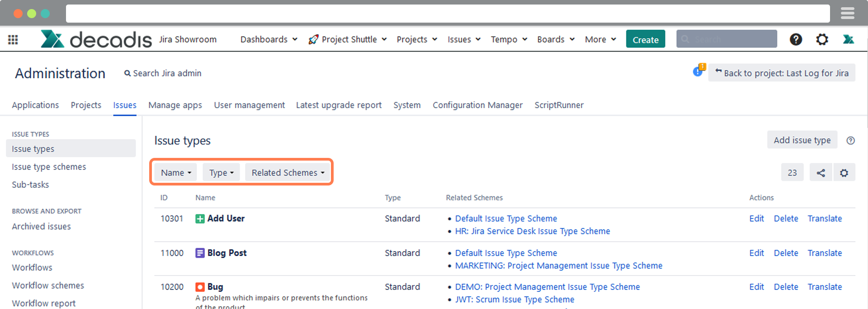Click the Add issue type button
The image size is (868, 309).
click(x=802, y=140)
